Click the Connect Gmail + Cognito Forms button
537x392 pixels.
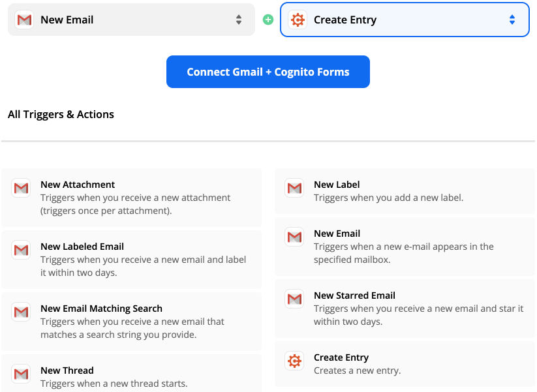coord(268,72)
